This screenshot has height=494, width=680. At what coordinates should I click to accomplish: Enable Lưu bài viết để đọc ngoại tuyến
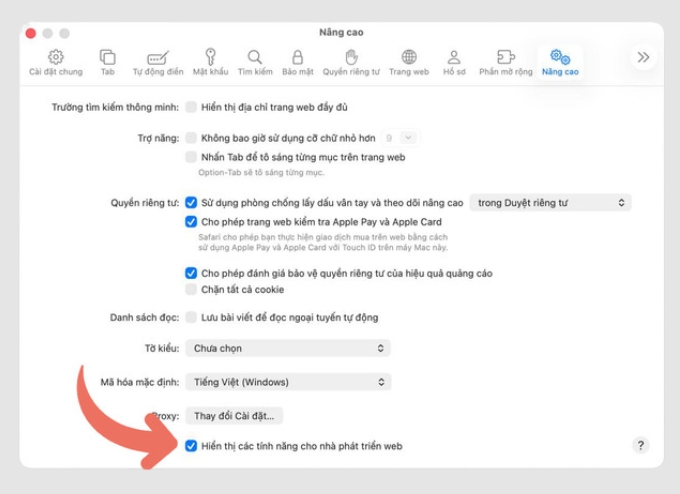[191, 317]
